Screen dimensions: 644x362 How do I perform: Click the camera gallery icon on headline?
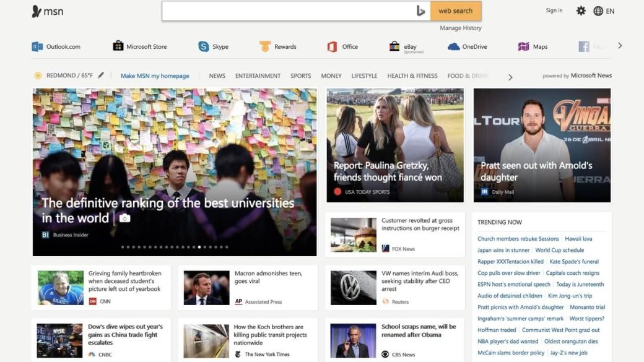click(125, 218)
